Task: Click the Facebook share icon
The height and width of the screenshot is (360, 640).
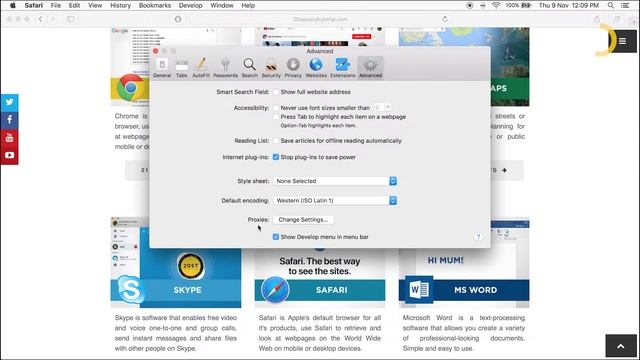Action: click(9, 120)
